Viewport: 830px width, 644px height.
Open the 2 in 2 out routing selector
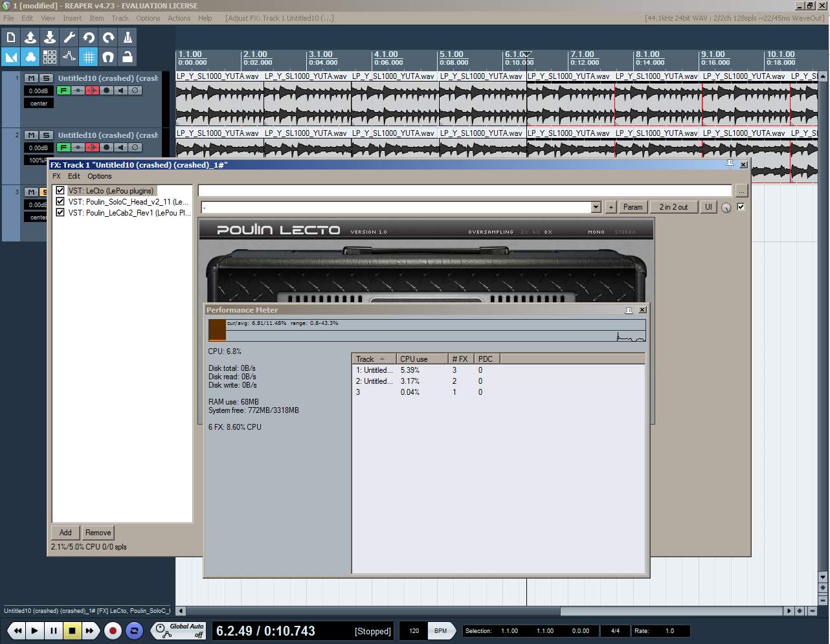(x=673, y=207)
